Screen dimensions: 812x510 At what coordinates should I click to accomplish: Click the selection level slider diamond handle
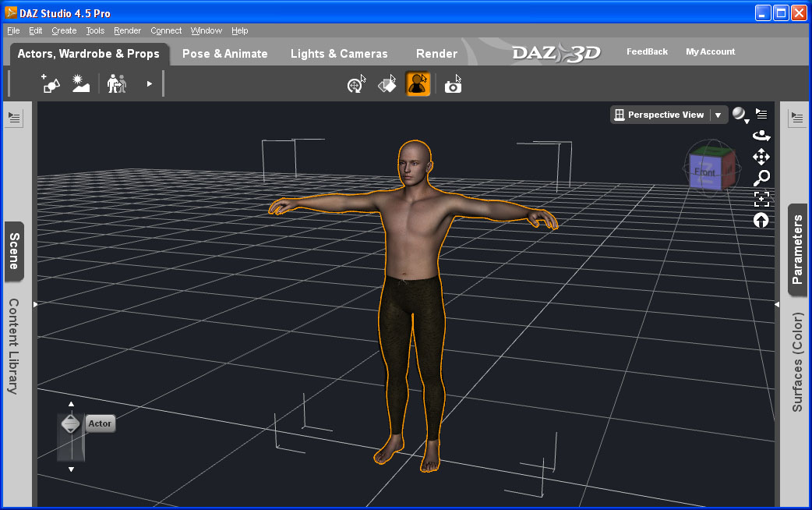(x=71, y=423)
